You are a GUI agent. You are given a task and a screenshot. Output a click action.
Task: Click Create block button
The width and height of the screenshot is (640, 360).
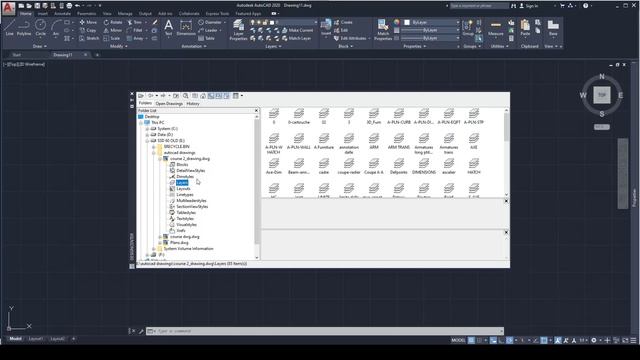pyautogui.click(x=343, y=22)
